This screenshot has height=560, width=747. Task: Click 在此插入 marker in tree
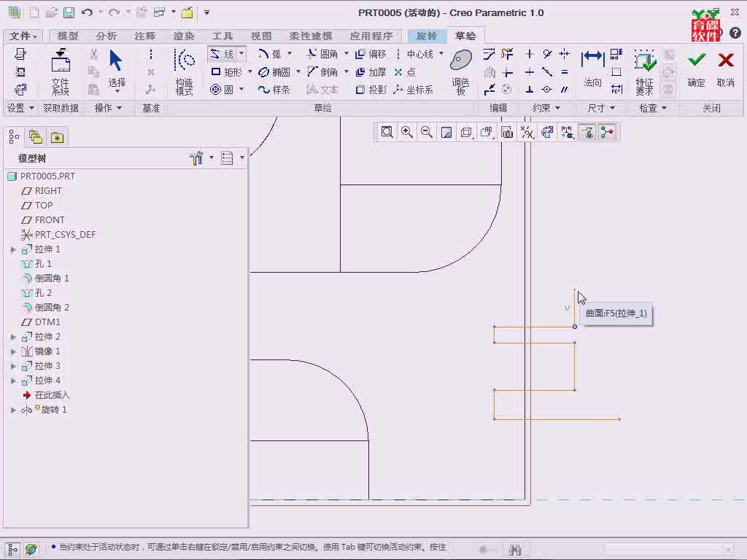[46, 394]
